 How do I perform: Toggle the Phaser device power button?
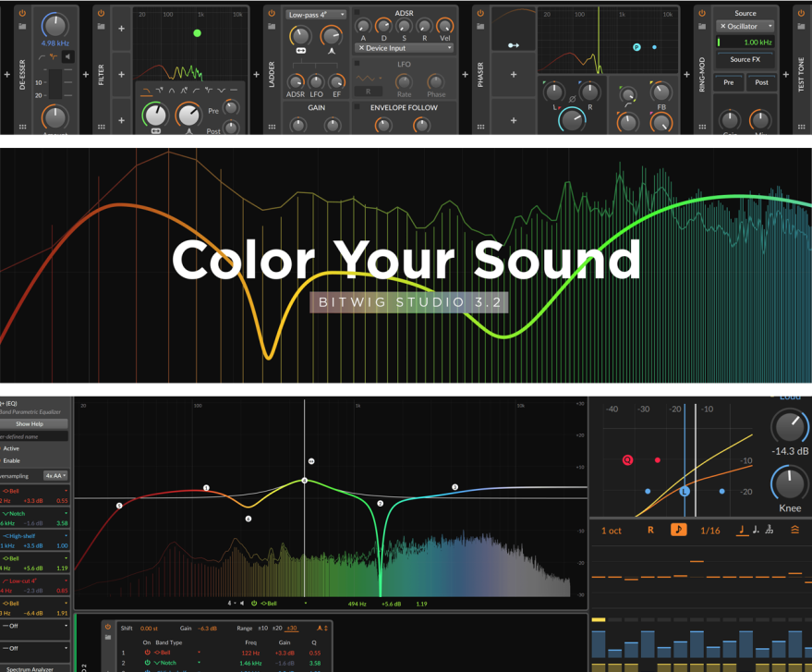coord(479,13)
